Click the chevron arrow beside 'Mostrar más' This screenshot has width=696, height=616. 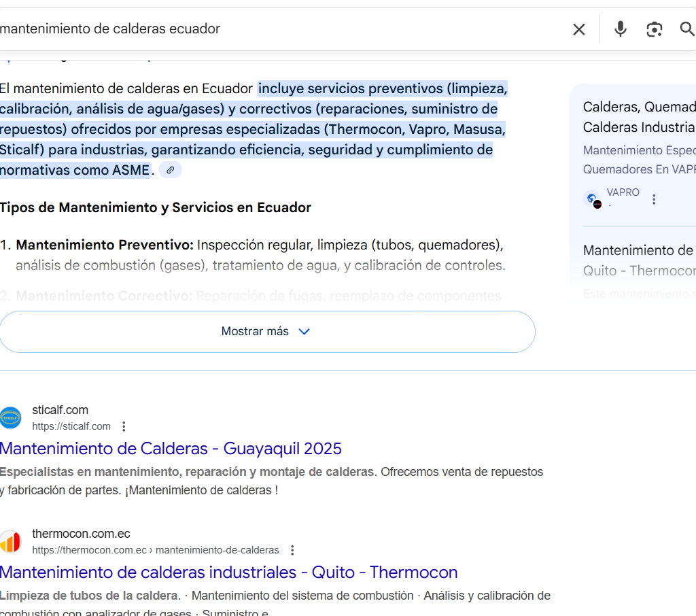click(304, 332)
